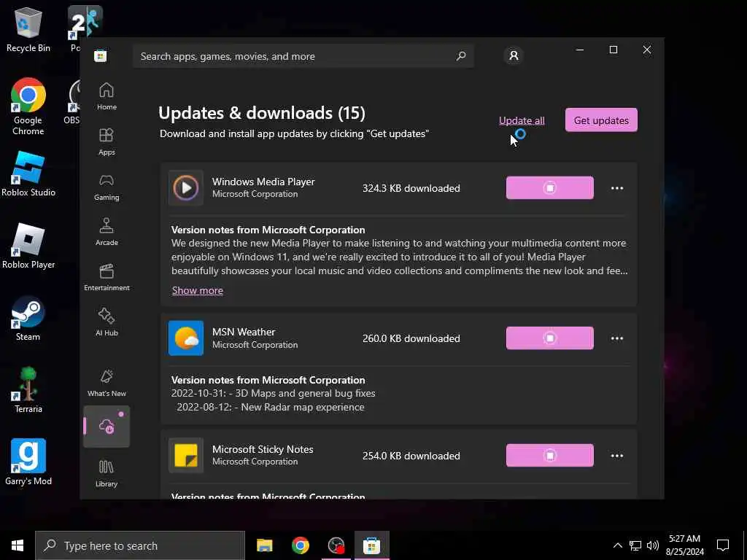Select the Steam desktop shortcut
Image resolution: width=747 pixels, height=560 pixels.
(28, 318)
